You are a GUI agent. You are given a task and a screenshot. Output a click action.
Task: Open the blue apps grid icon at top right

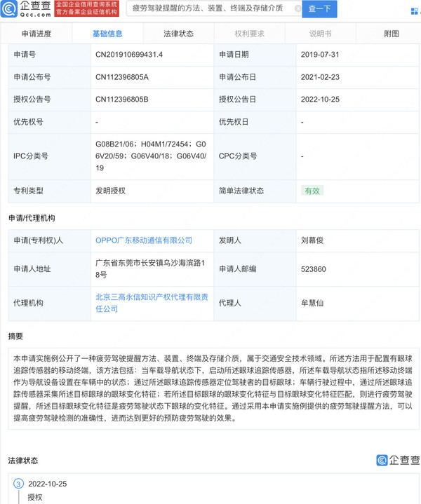pyautogui.click(x=414, y=11)
